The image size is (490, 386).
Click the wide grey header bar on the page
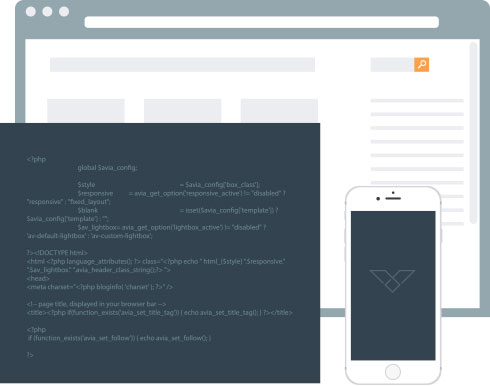point(182,65)
